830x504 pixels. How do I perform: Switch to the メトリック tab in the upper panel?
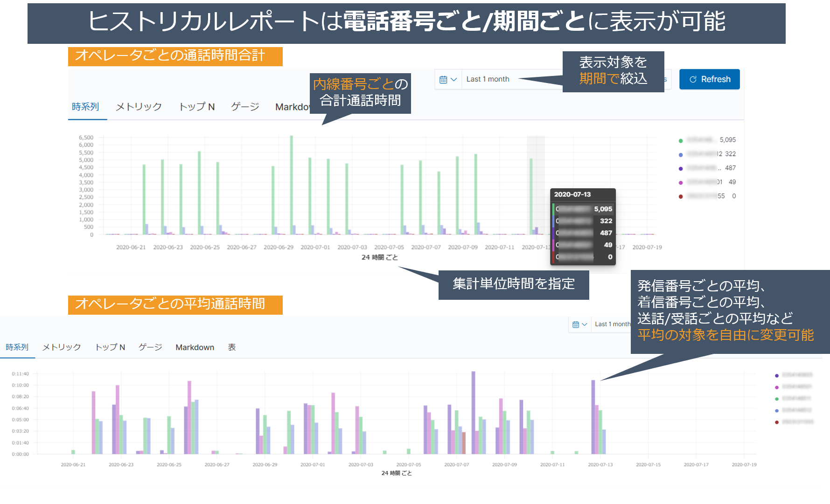pyautogui.click(x=139, y=107)
